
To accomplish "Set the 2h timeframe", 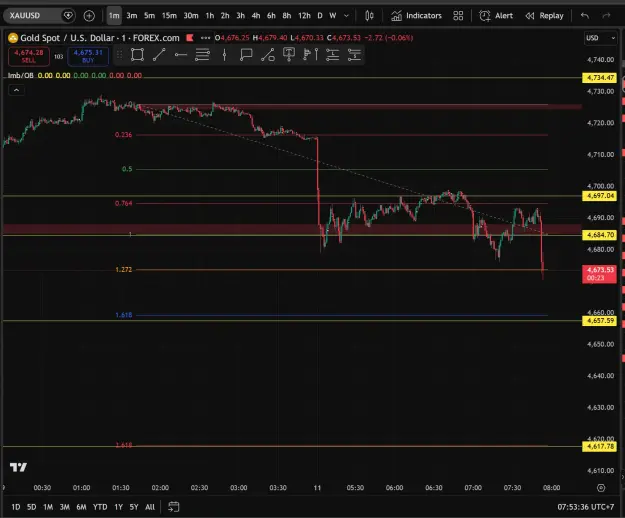I will [225, 16].
